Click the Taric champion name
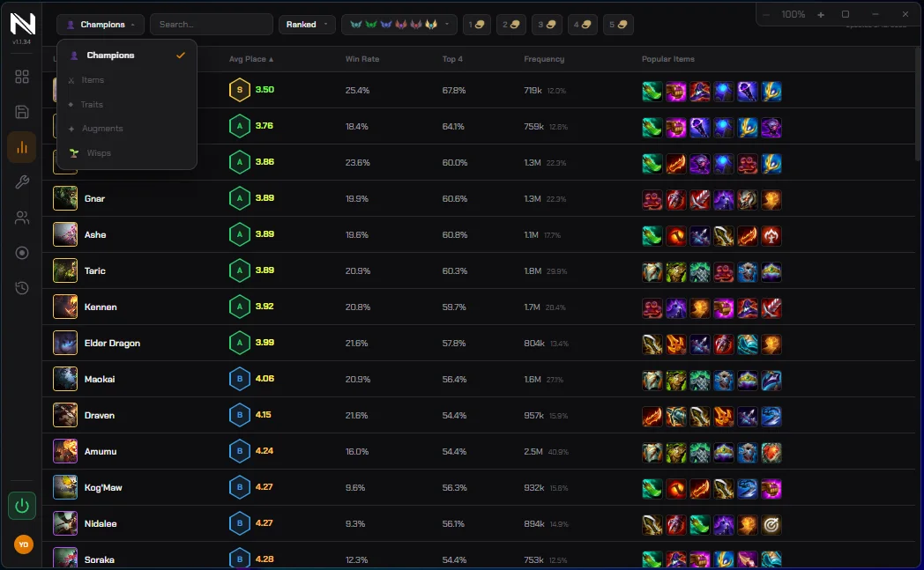The image size is (924, 570). [95, 270]
